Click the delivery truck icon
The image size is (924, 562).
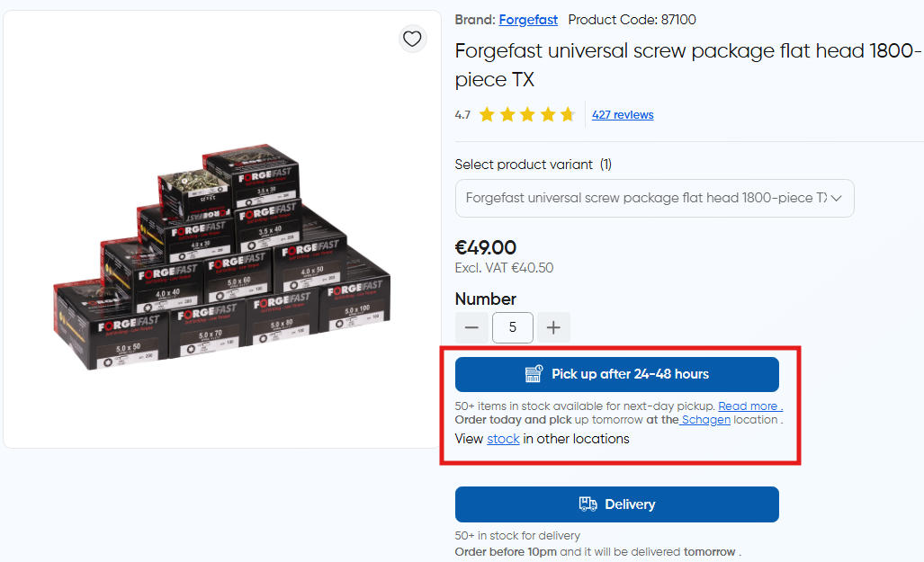tap(588, 504)
